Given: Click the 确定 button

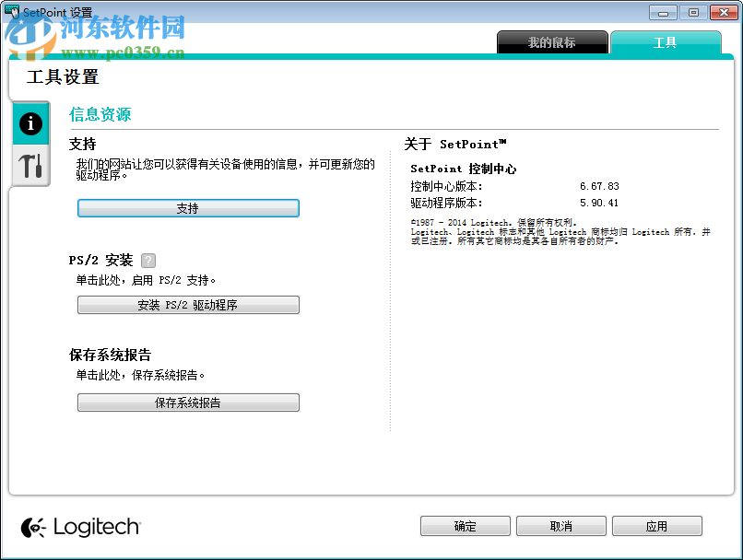Looking at the screenshot, I should coord(465,526).
